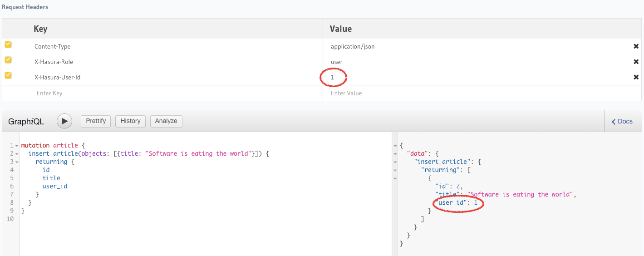Edit the X-Hasura-User-Id value 1
This screenshot has width=644, height=256.
click(x=333, y=77)
